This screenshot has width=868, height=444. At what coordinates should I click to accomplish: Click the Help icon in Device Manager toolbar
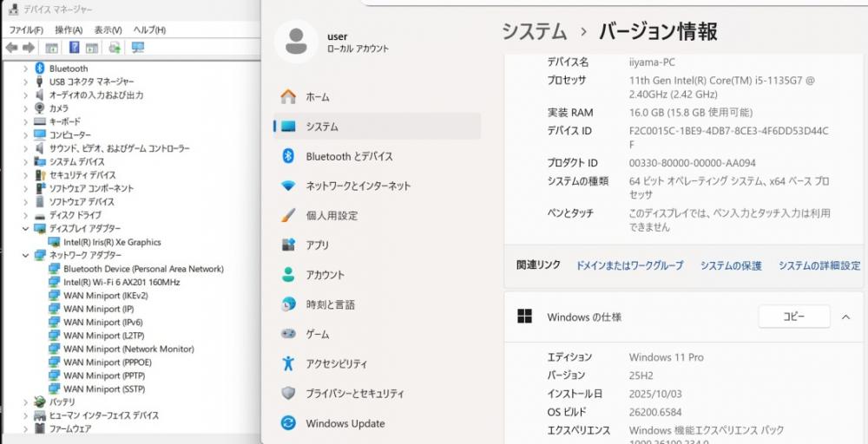[x=75, y=48]
